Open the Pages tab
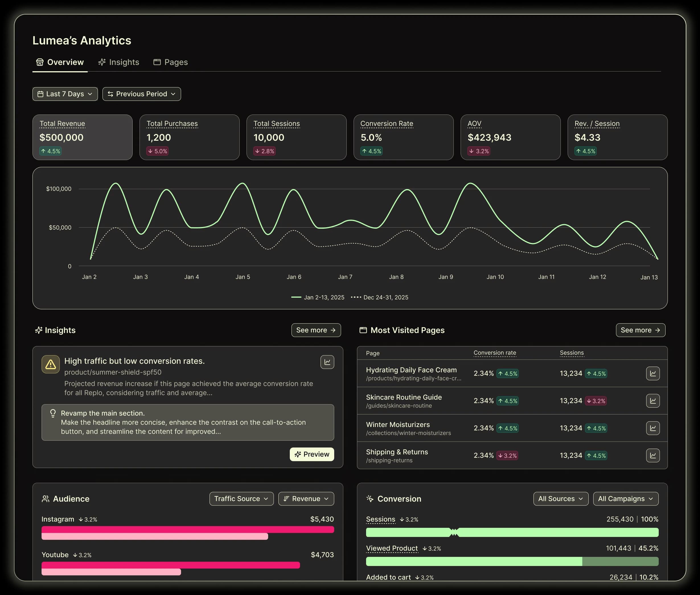 click(171, 62)
